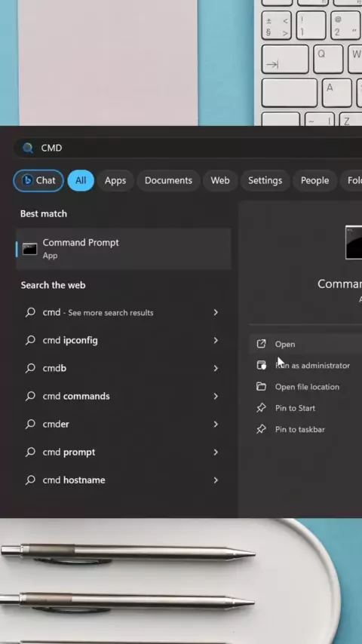
Task: Click the search icon beside cmd prompt
Action: tap(30, 452)
